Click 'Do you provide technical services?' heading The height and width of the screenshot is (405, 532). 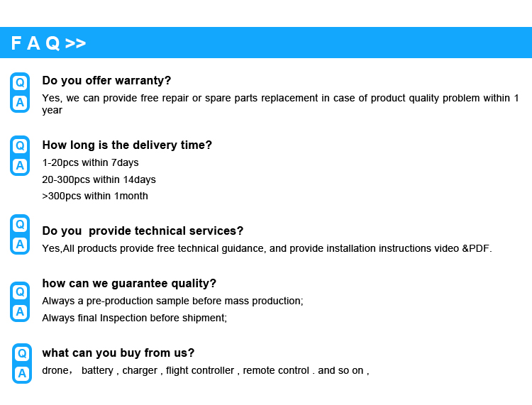tap(143, 231)
